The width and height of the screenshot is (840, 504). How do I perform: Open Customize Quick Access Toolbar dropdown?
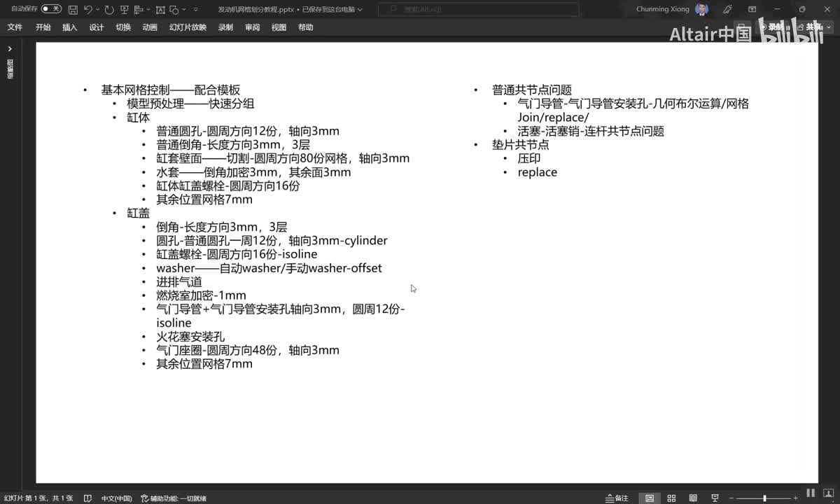pos(195,10)
